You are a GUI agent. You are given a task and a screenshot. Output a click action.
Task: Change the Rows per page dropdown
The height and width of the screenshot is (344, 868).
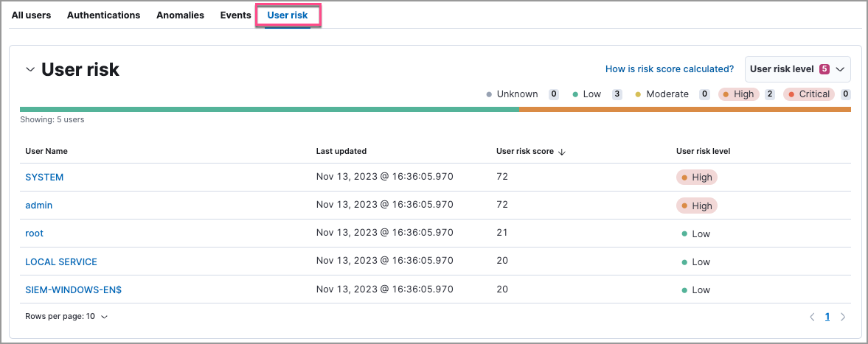(x=66, y=317)
